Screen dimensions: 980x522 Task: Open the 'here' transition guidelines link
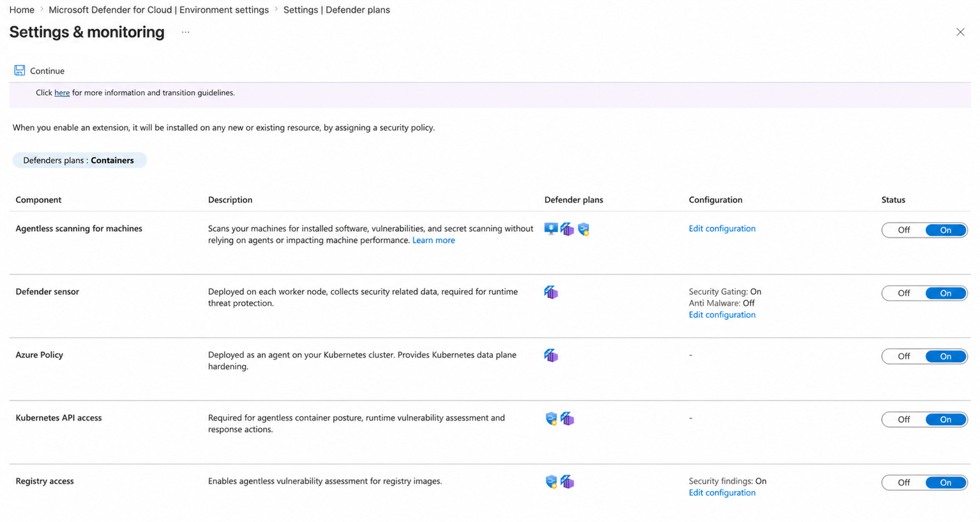pos(62,93)
